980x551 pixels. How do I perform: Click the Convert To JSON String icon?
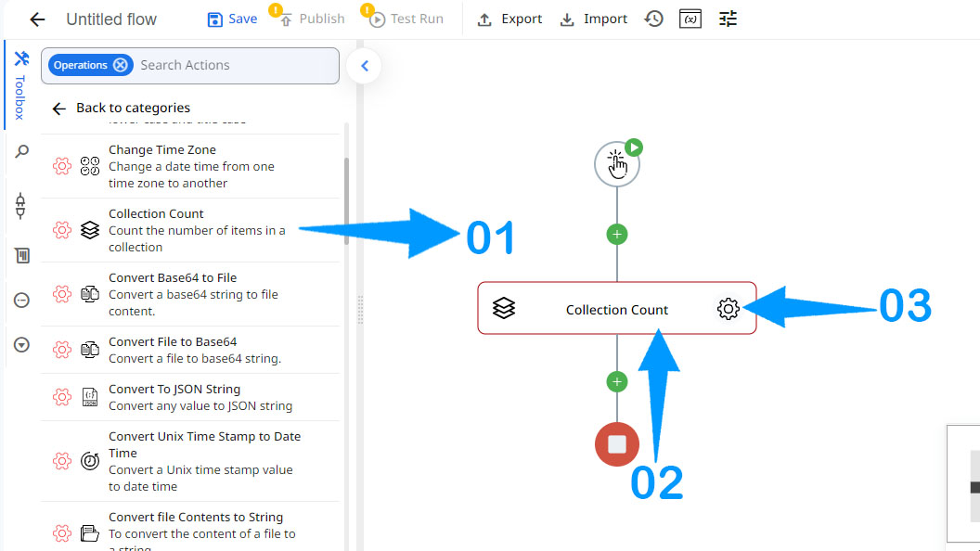click(x=90, y=397)
